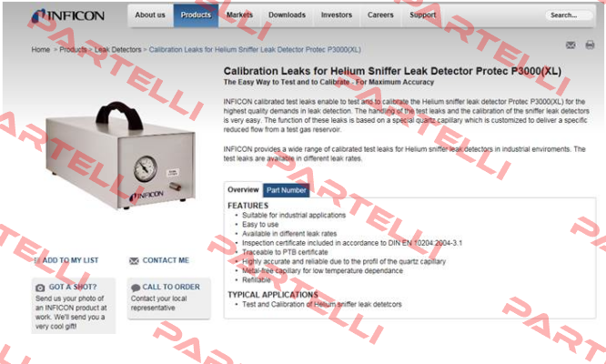
Task: Follow the Leak Detectors breadcrumb link
Action: coord(118,49)
